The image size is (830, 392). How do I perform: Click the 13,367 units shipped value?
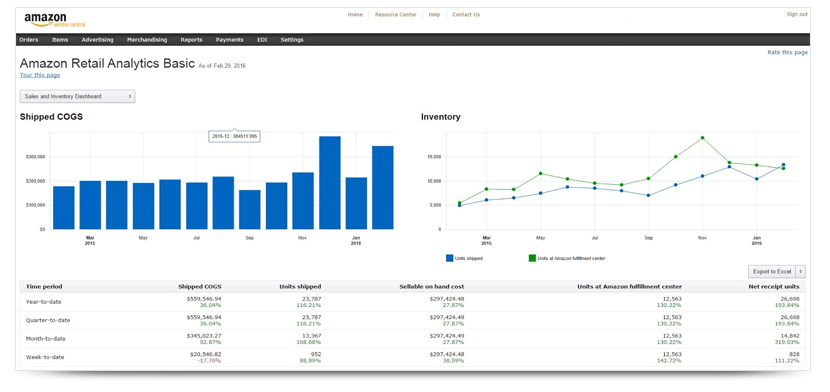coord(312,335)
